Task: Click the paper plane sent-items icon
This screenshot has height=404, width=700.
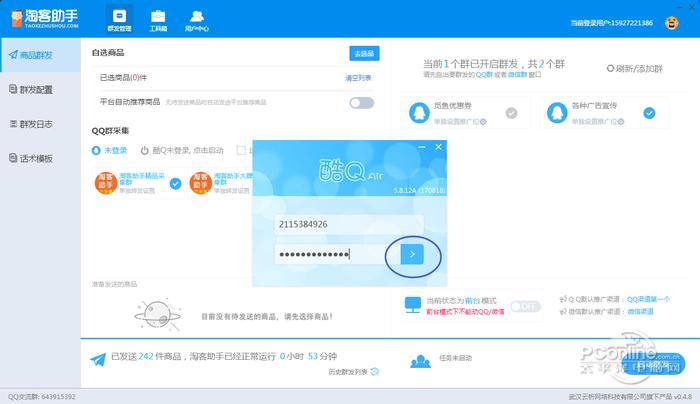Action: point(98,359)
